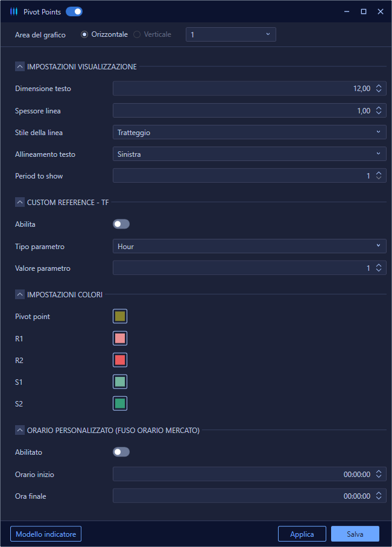
Task: Click the Modello indicatore button
Action: [x=46, y=534]
